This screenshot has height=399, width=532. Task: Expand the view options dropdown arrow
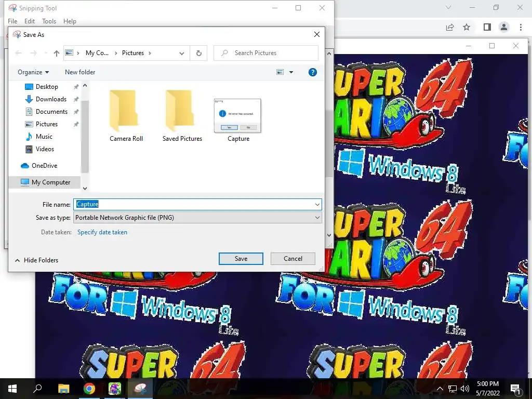point(291,72)
